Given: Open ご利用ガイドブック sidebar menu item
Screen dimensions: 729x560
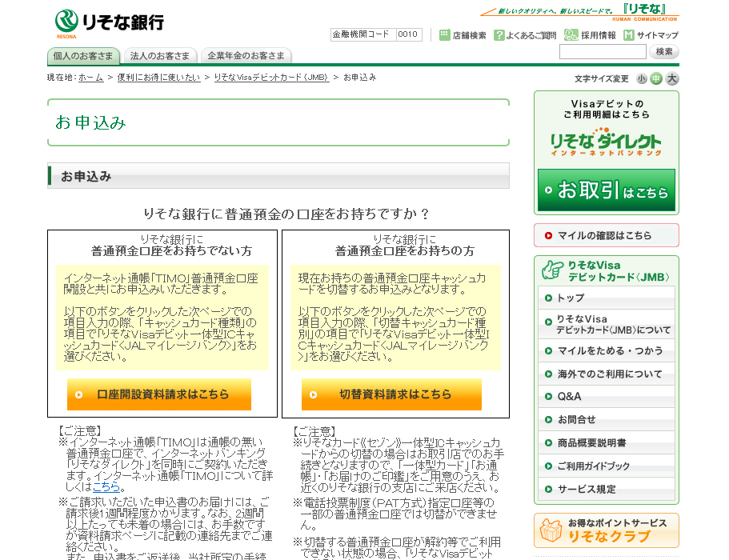Looking at the screenshot, I should (x=607, y=466).
